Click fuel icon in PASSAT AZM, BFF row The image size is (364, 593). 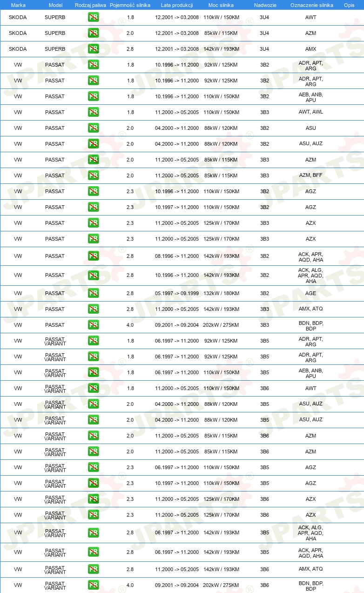(x=93, y=175)
